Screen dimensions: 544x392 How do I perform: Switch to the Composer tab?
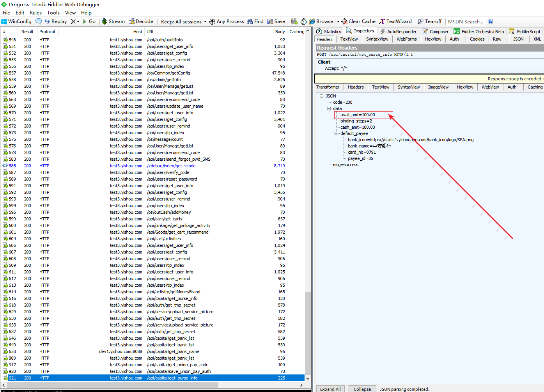coord(436,31)
